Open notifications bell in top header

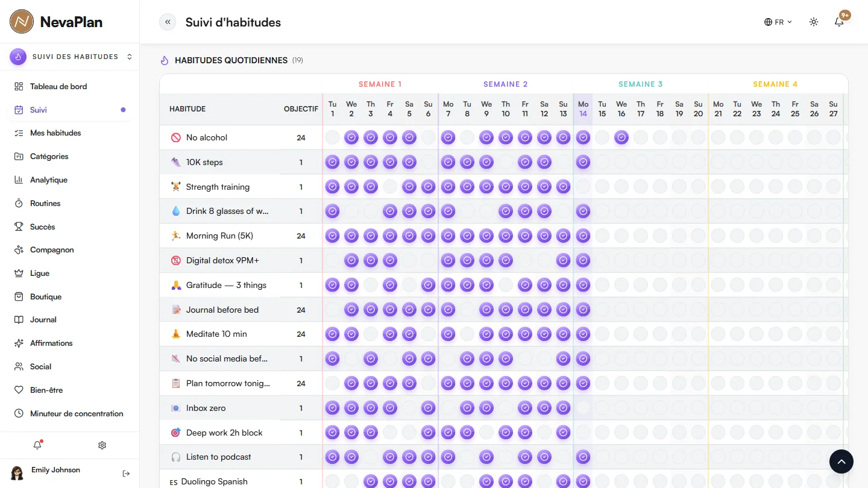(x=839, y=22)
